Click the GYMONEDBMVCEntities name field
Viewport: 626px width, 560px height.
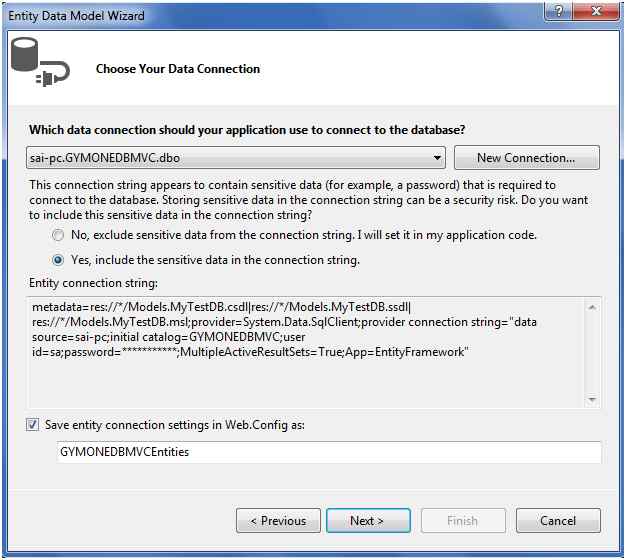(x=329, y=452)
